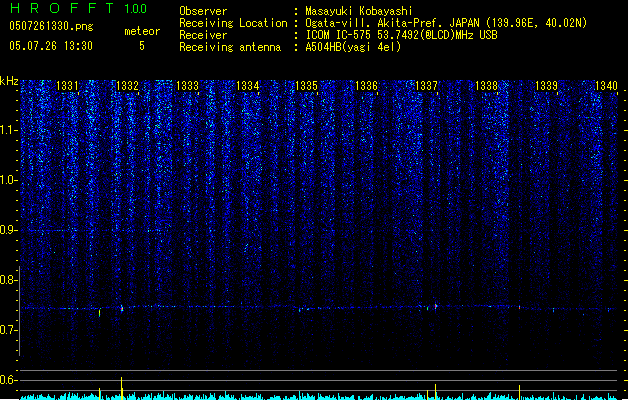The image size is (629, 400).
Task: Click the 1338 time marker
Action: (486, 86)
